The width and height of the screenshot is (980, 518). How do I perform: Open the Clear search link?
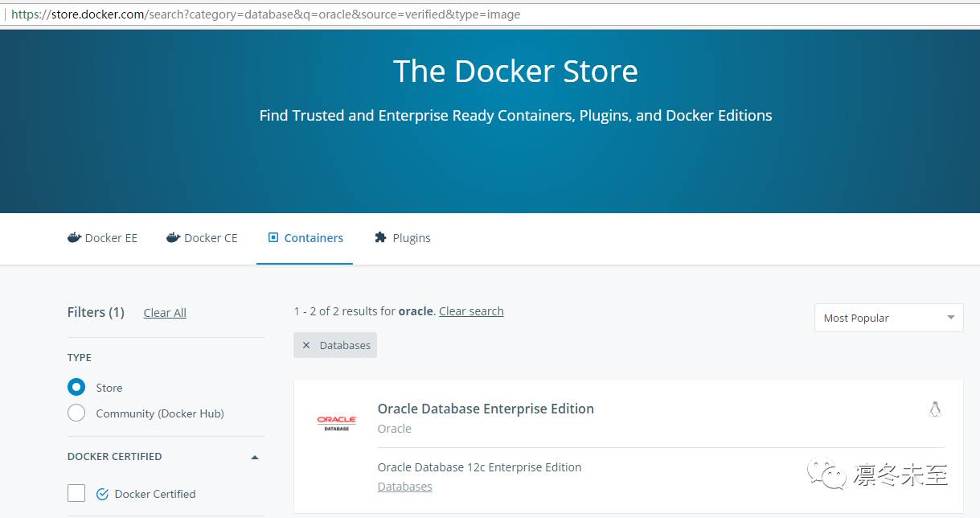click(471, 311)
